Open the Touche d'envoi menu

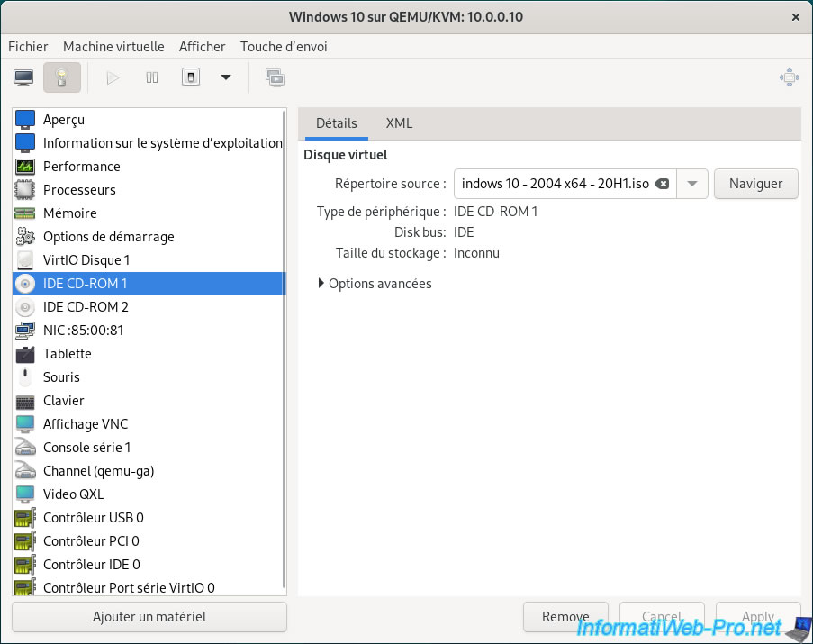(284, 47)
